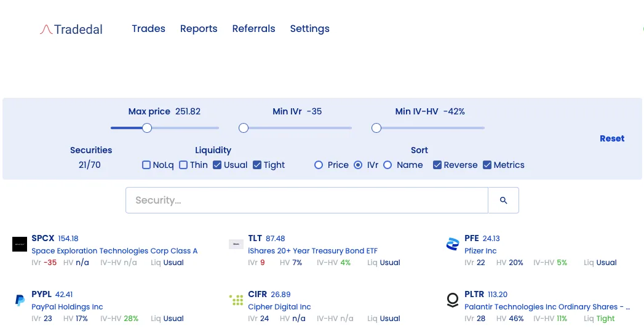Select the Name sort radio button
This screenshot has height=334, width=644.
click(x=388, y=165)
